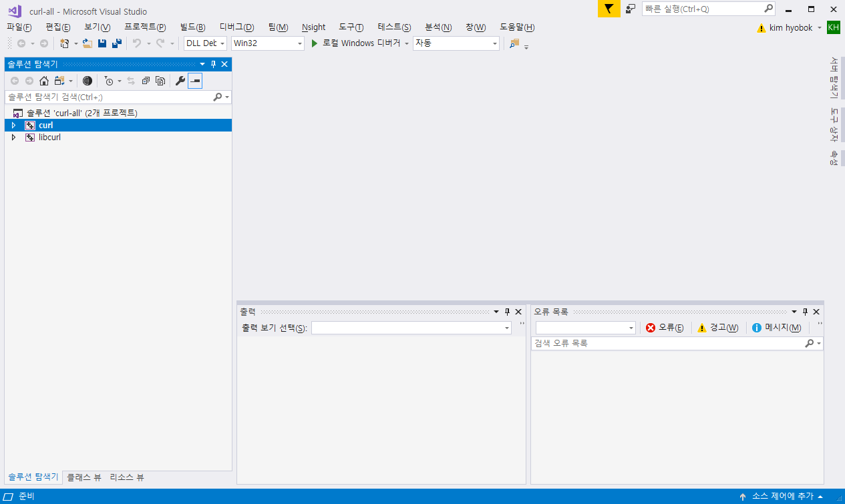845x504 pixels.
Task: Click the Navigate Back toolbar arrow
Action: (x=21, y=43)
